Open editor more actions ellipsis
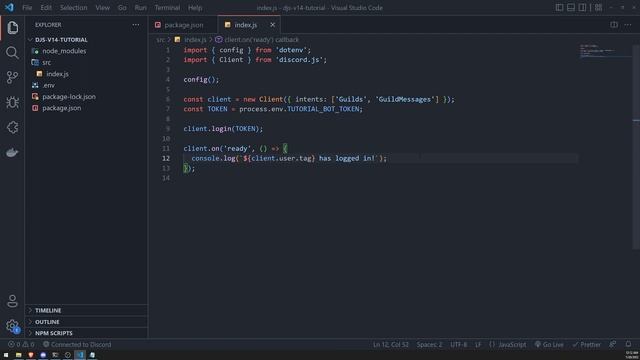Viewport: 640px width, 360px height. 628,25
